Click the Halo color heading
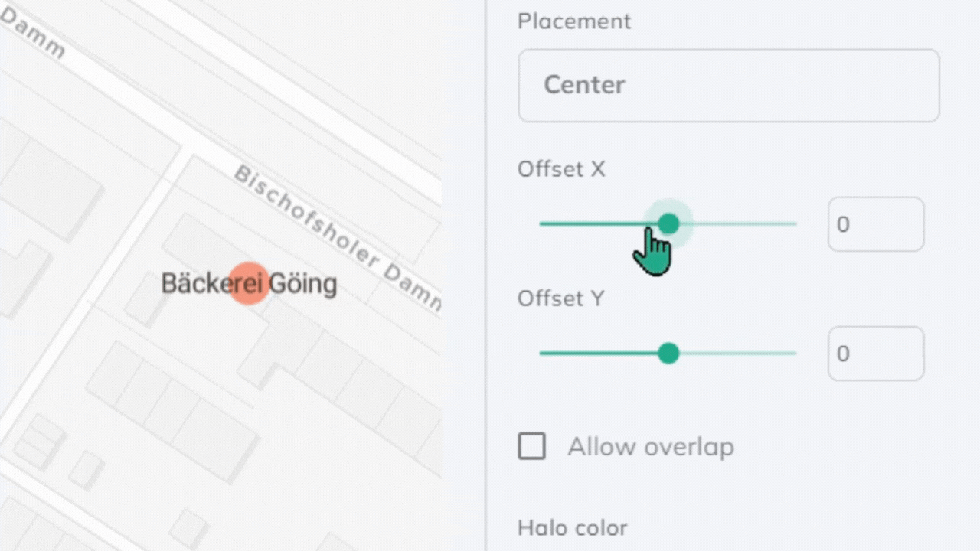 click(x=572, y=527)
